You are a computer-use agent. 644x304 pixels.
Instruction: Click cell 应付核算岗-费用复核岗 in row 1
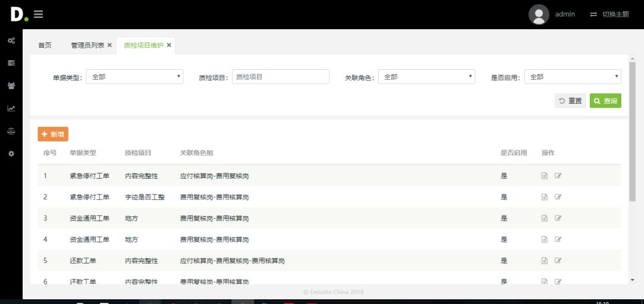(215, 176)
